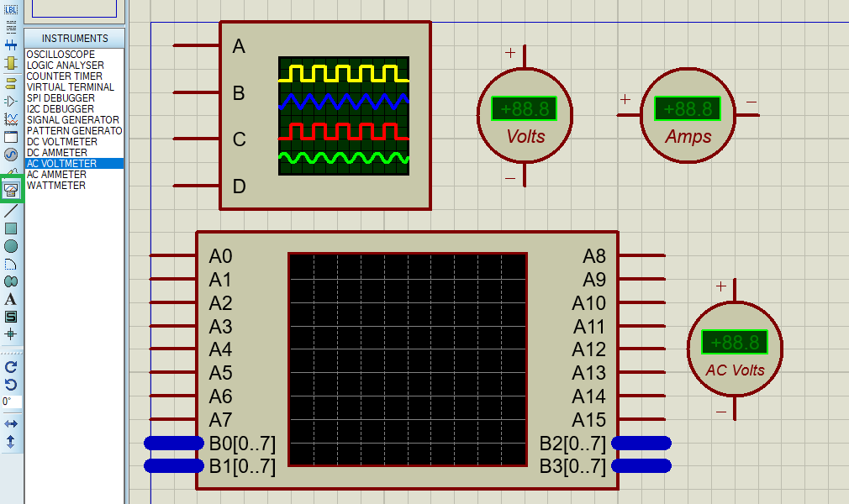Select I2C DEBUGGER in the list

click(75, 109)
